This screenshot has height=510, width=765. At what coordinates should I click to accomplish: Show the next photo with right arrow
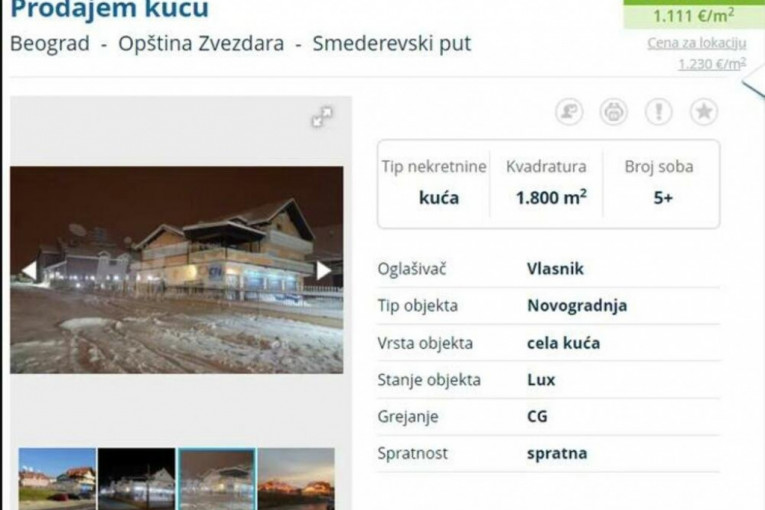(324, 270)
